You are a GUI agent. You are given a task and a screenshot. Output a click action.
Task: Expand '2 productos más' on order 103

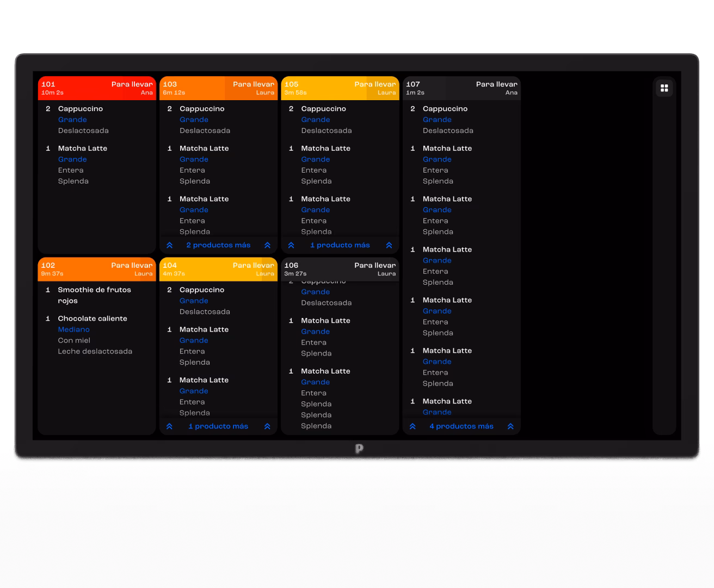[218, 246]
